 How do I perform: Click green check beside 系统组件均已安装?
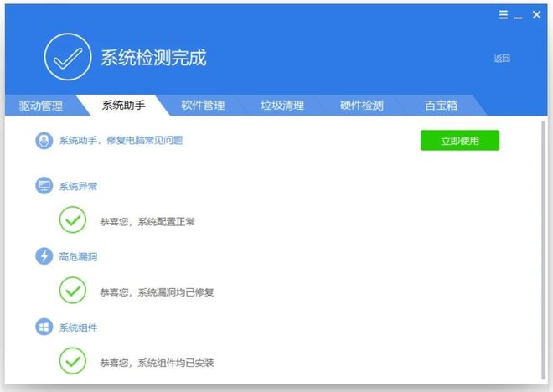pos(73,361)
